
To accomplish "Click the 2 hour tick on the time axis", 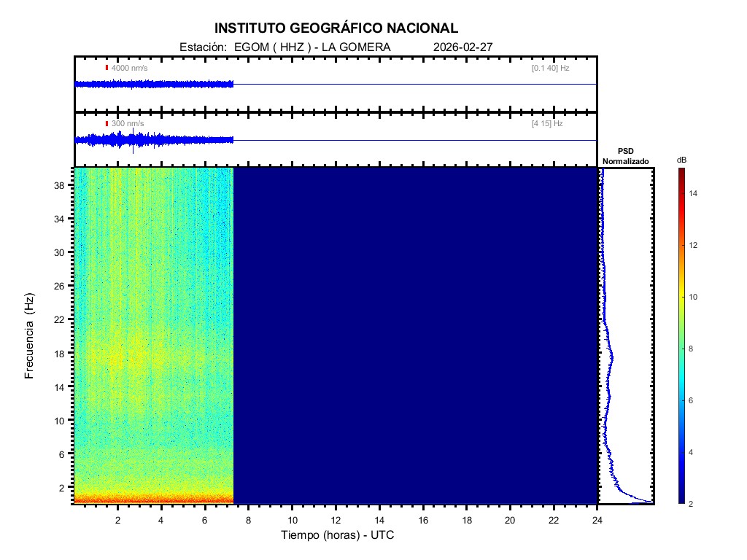I will [x=117, y=520].
